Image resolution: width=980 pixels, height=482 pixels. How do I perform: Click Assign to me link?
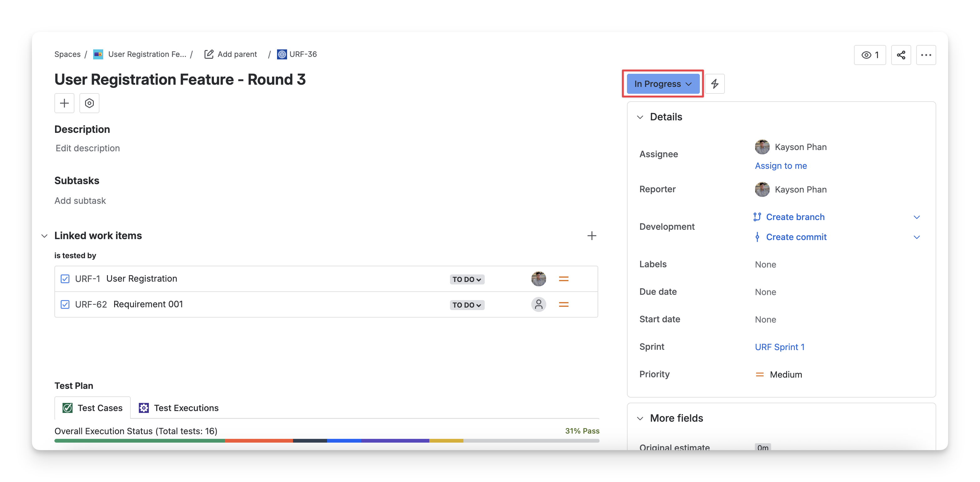pyautogui.click(x=780, y=165)
